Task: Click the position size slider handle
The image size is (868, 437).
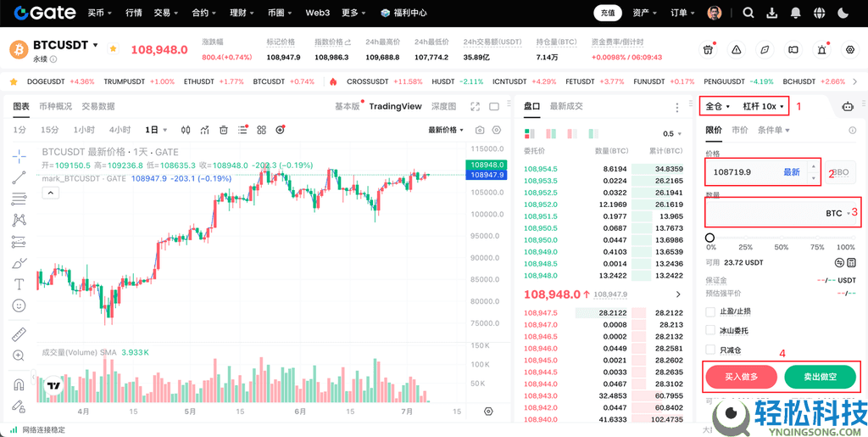Action: coord(709,238)
